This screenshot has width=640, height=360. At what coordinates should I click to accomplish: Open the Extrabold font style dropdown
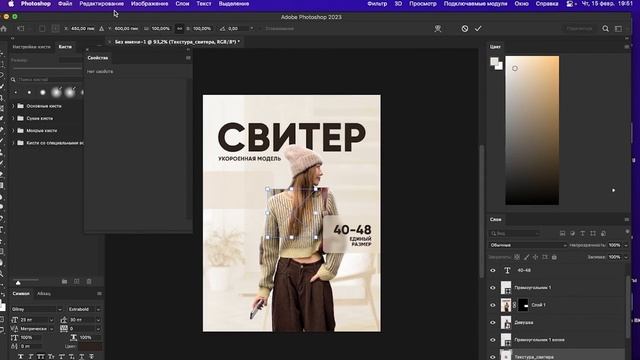tap(84, 309)
